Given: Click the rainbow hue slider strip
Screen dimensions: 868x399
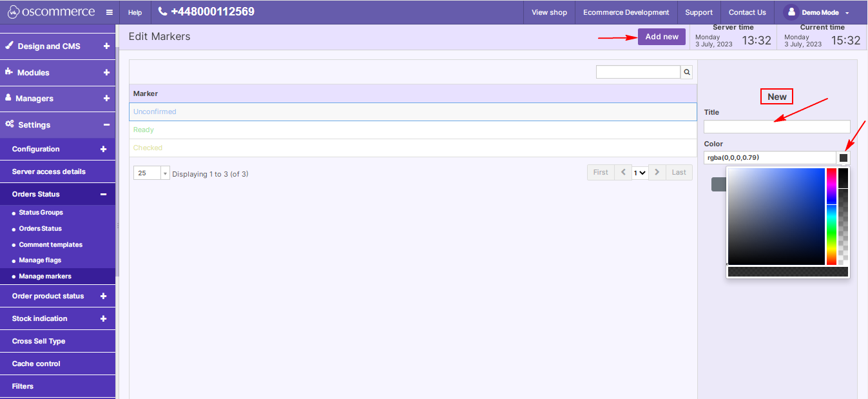Looking at the screenshot, I should [x=831, y=216].
